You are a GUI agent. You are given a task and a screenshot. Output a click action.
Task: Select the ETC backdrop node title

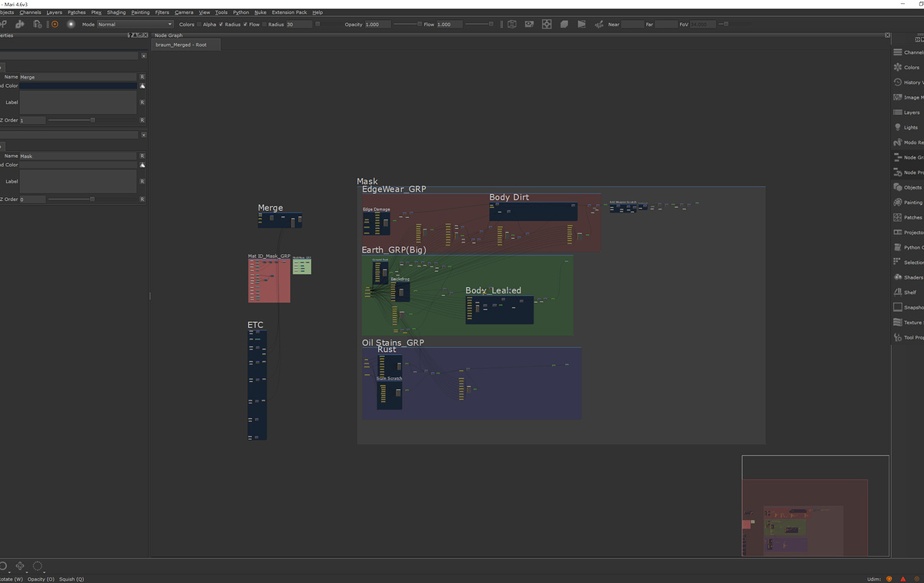(255, 325)
